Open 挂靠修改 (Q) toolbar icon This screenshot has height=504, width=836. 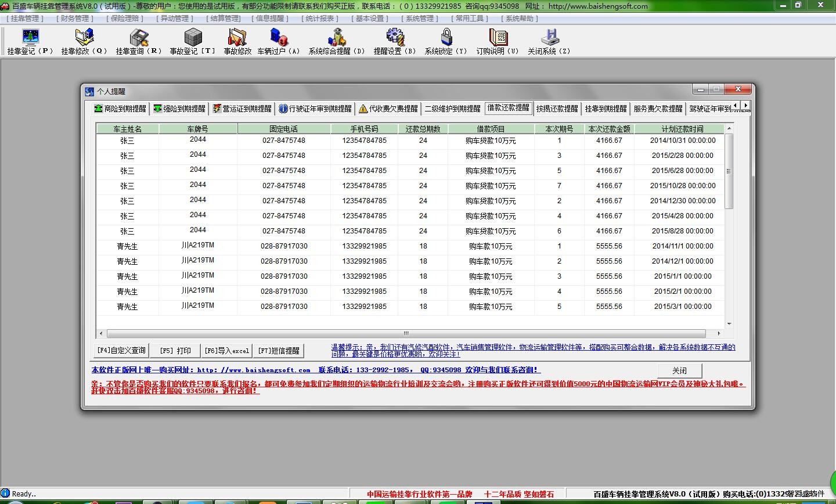coord(84,42)
